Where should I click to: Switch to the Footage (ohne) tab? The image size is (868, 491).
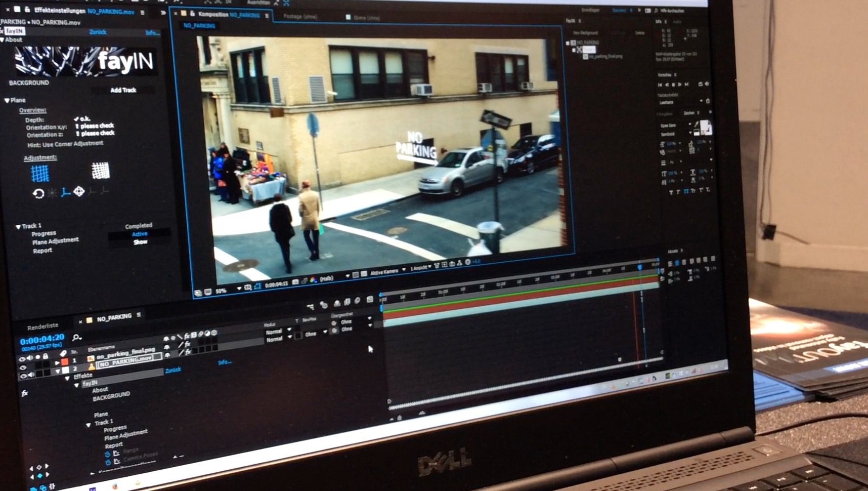point(300,16)
